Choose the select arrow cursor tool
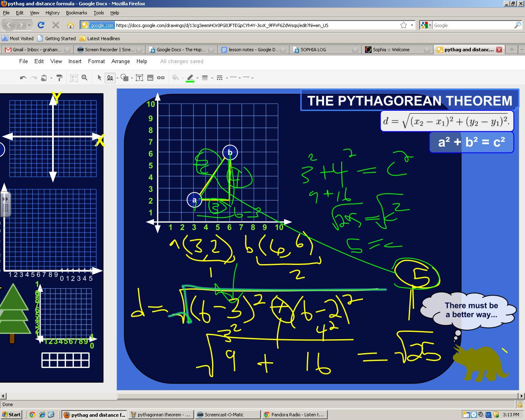The height and width of the screenshot is (420, 525). coord(99,78)
